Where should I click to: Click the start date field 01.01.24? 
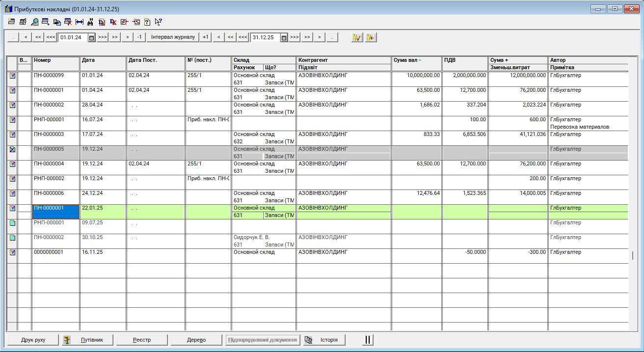(x=73, y=37)
